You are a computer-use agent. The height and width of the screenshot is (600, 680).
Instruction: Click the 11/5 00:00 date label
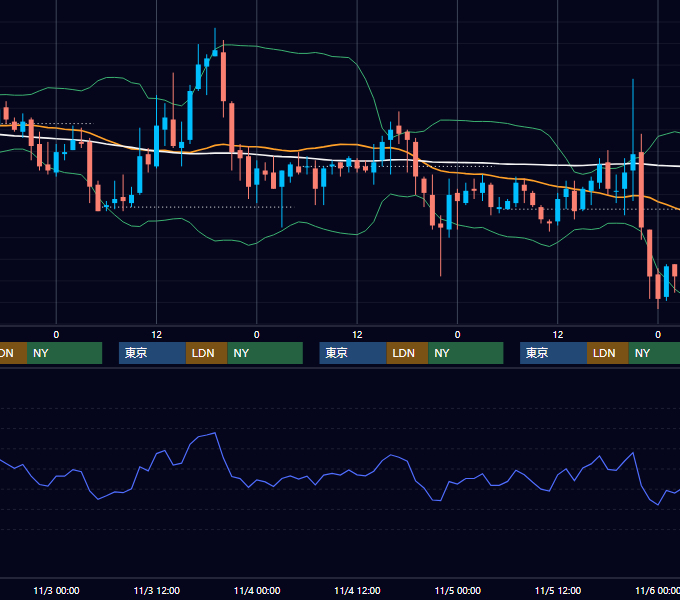[458, 590]
